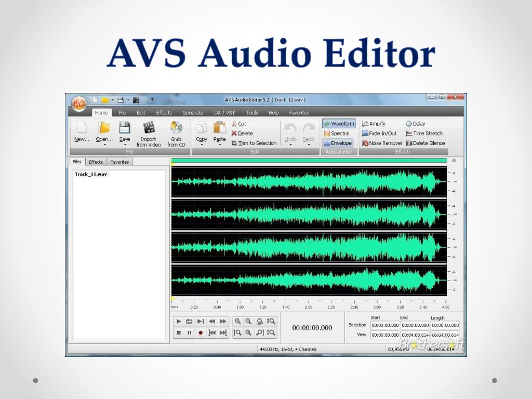Open the Help ribbon tab
Image resolution: width=532 pixels, height=399 pixels.
tap(273, 113)
